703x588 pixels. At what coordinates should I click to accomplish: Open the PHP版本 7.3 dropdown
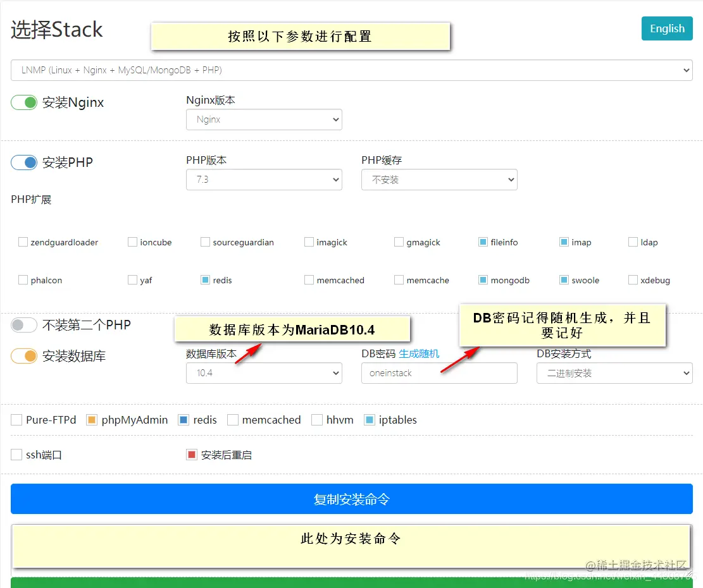pyautogui.click(x=264, y=180)
